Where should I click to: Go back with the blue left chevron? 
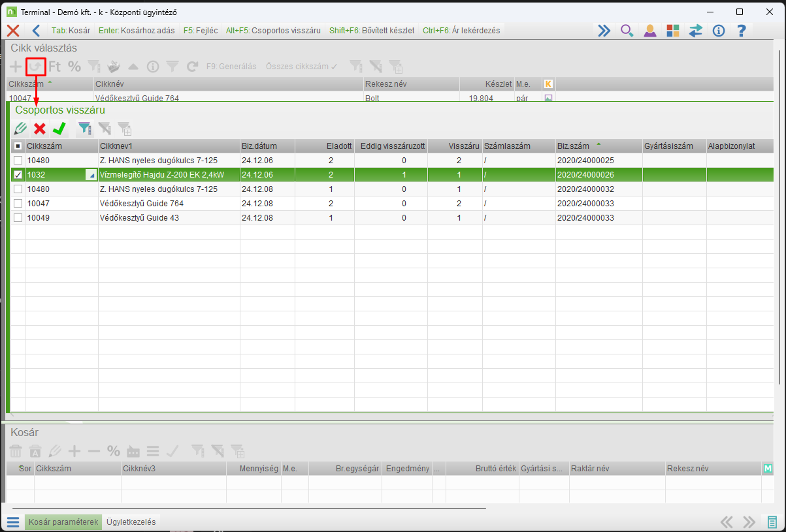tap(36, 30)
